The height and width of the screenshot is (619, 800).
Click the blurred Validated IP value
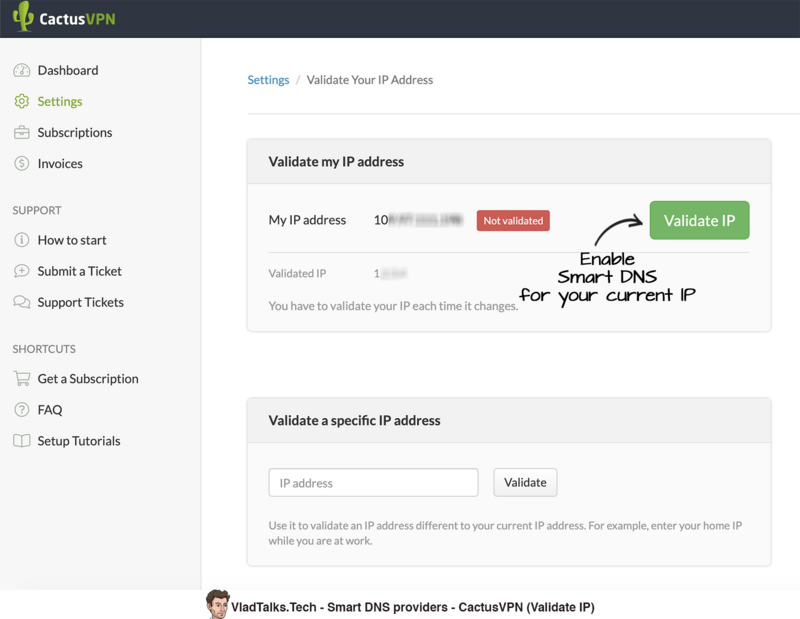coord(390,274)
